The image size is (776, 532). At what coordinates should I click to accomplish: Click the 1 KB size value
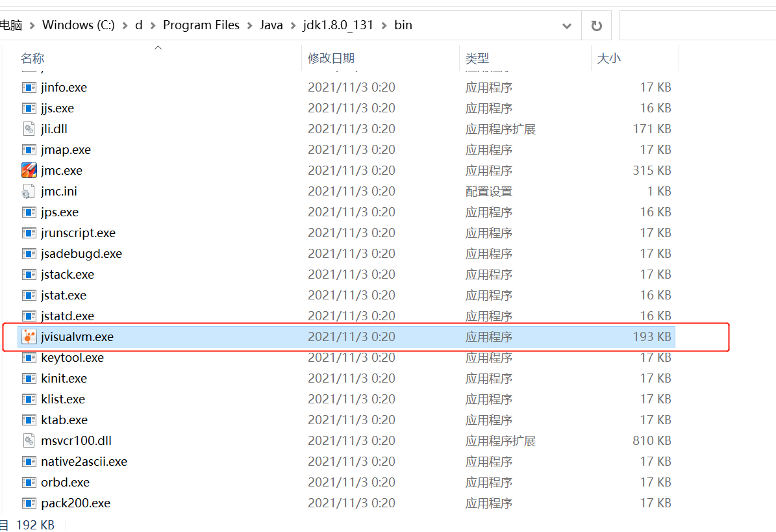pos(659,192)
